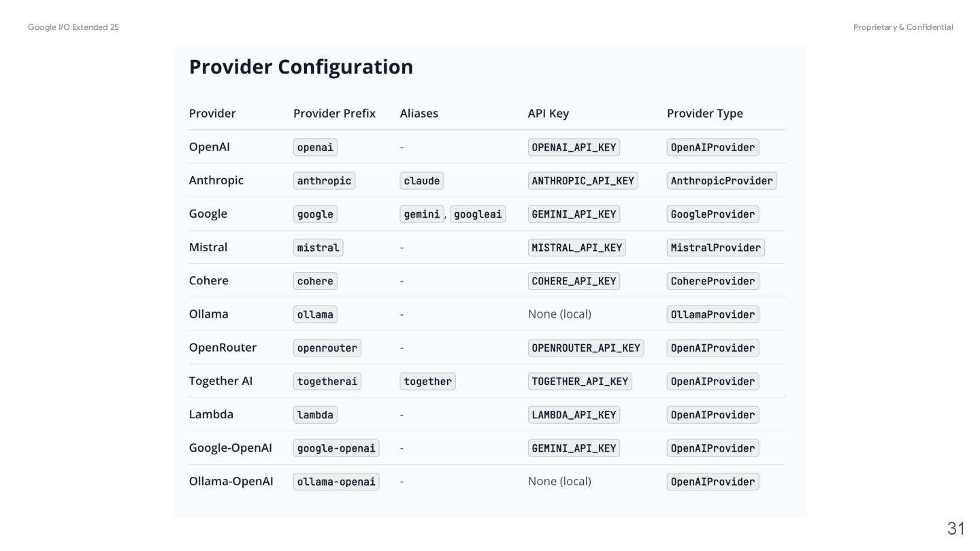Select the Cohere provider row name

(x=209, y=280)
